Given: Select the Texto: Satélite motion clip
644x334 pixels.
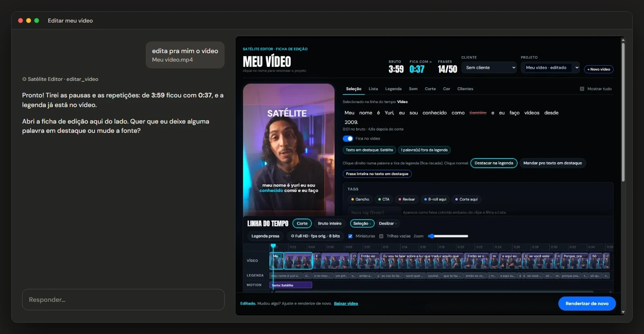Looking at the screenshot, I should pyautogui.click(x=291, y=285).
